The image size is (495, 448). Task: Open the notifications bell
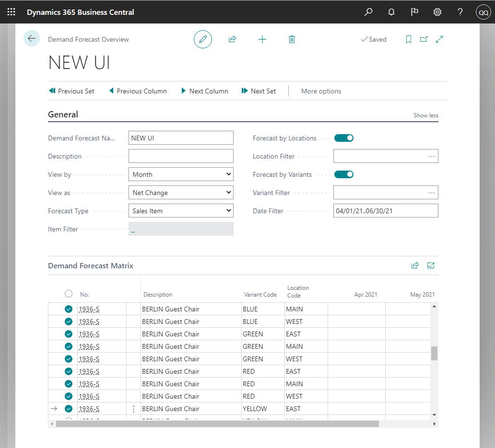[x=391, y=12]
